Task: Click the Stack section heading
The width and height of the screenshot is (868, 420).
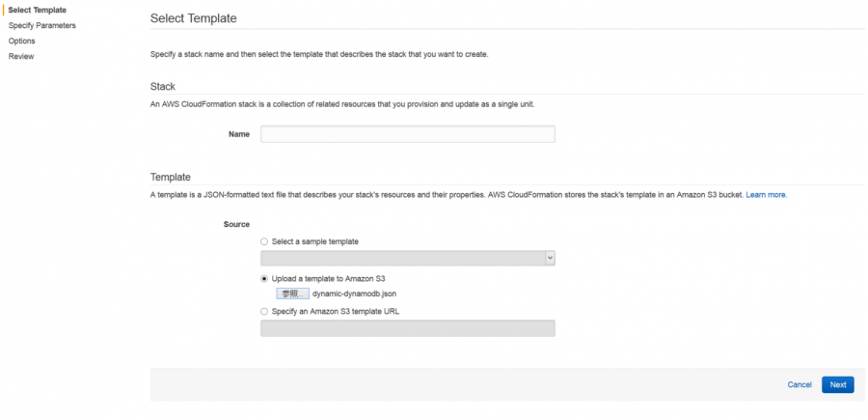Action: pyautogui.click(x=163, y=87)
